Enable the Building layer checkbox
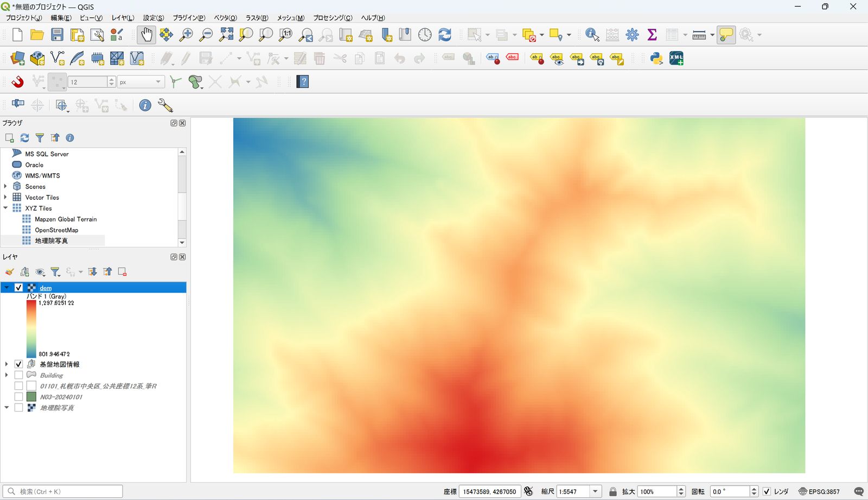The image size is (868, 500). 18,375
